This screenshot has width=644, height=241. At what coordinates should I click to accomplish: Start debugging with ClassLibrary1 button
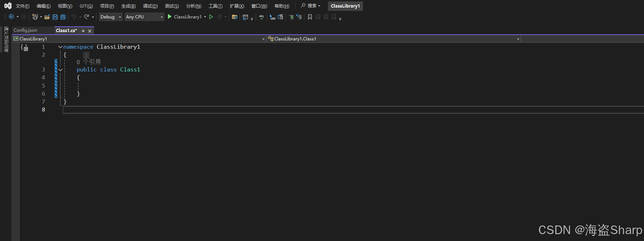point(185,17)
